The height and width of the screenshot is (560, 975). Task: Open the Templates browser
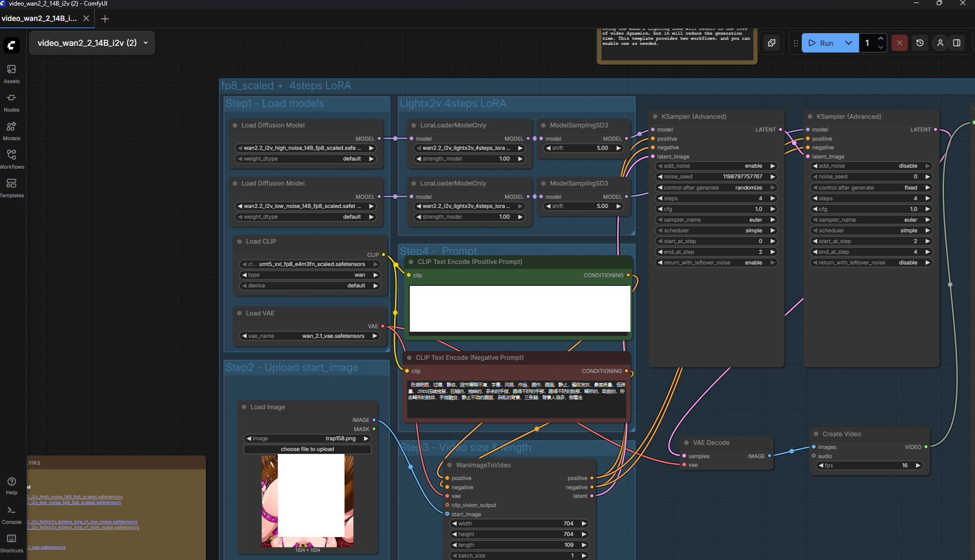tap(11, 188)
